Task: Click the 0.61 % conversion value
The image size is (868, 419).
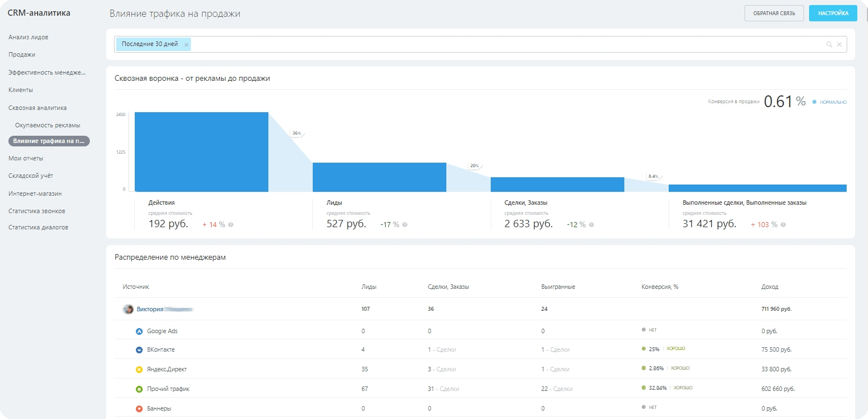Action: 785,102
